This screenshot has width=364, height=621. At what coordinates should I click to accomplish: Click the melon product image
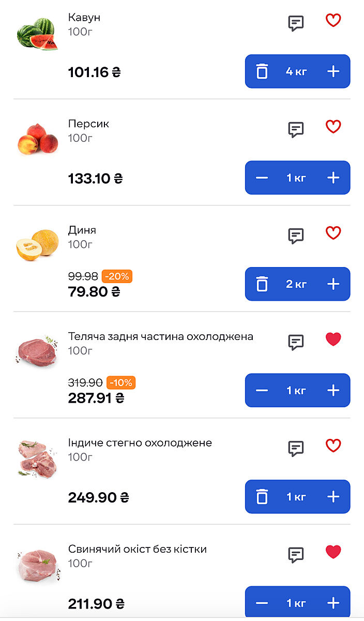tap(37, 245)
